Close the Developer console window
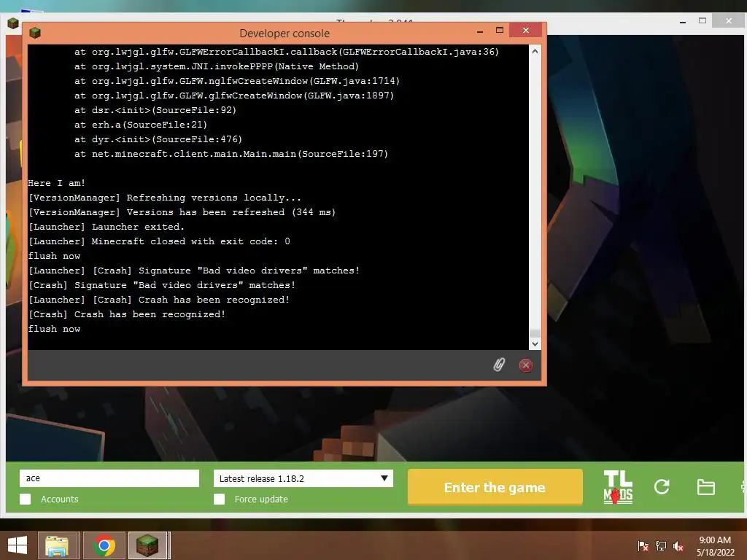This screenshot has width=747, height=560. (x=525, y=30)
